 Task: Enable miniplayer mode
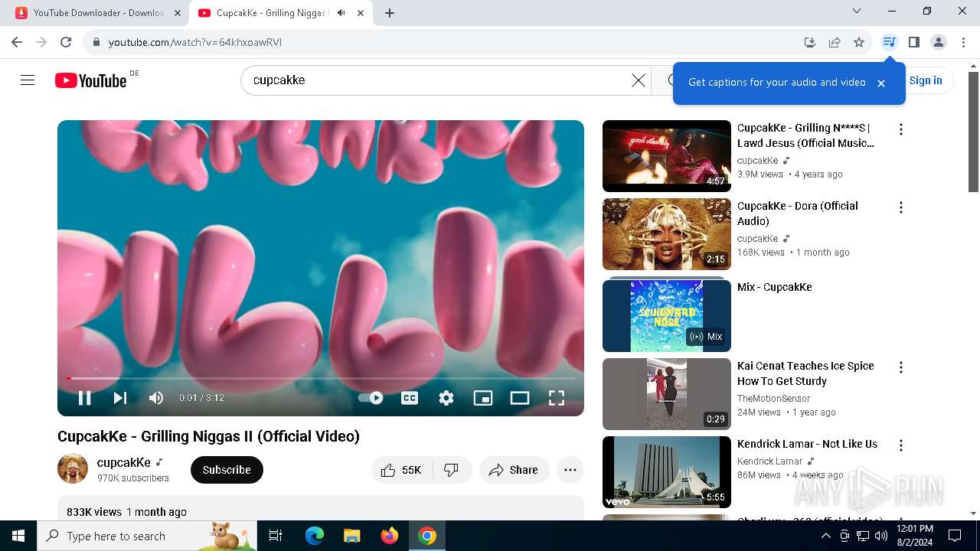coord(483,398)
